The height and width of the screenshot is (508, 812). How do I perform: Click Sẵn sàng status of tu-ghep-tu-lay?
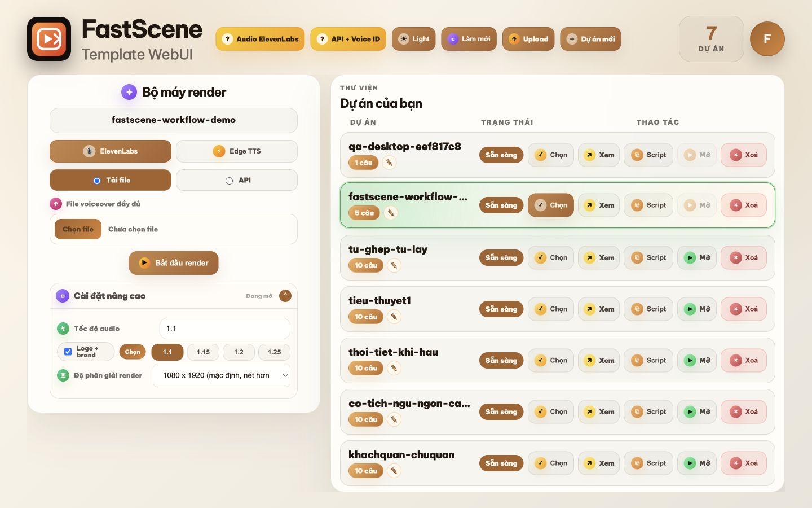pos(501,258)
